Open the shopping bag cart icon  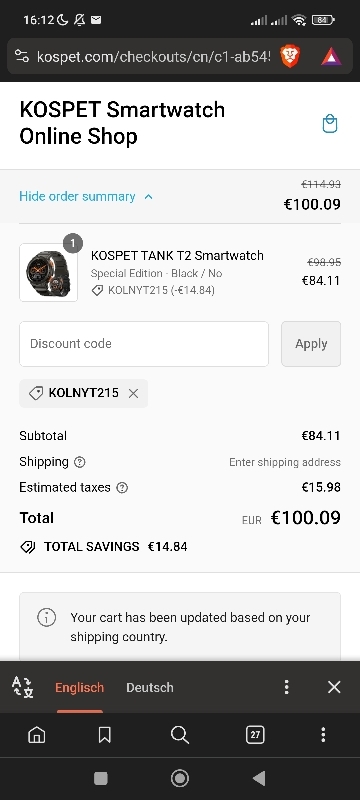tap(330, 123)
